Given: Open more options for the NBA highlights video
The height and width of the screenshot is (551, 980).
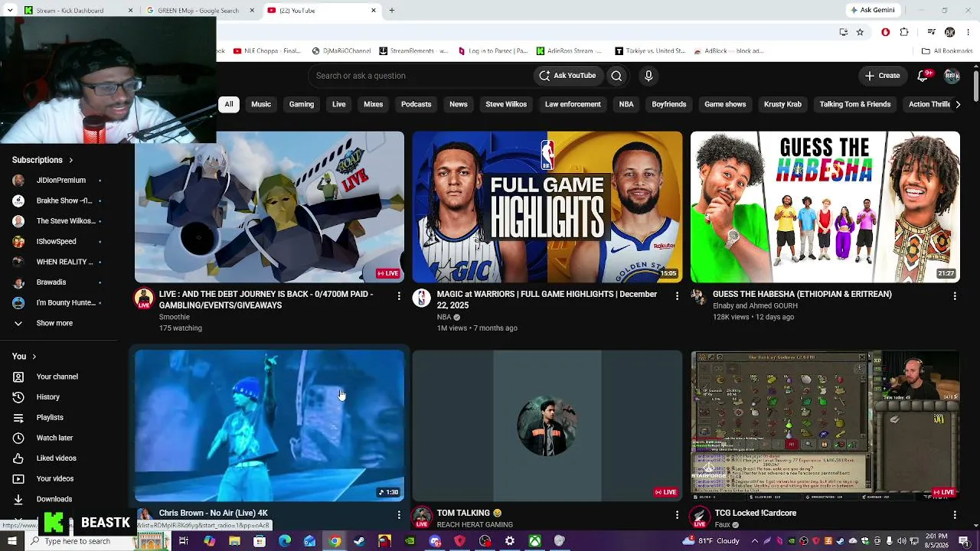Looking at the screenshot, I should tap(677, 295).
